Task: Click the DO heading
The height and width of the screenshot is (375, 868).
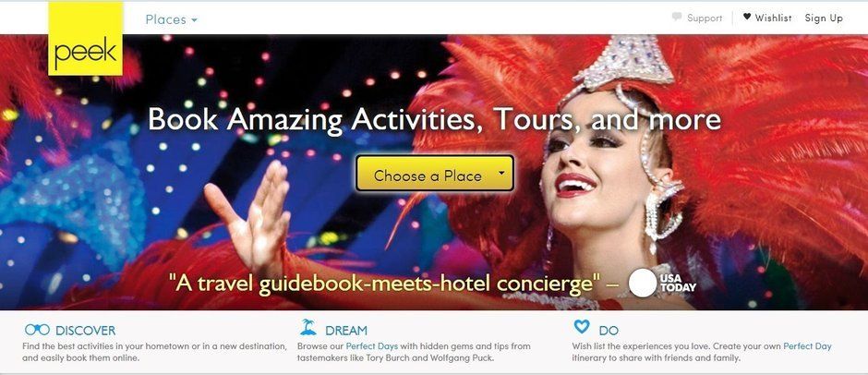Action: click(x=609, y=331)
